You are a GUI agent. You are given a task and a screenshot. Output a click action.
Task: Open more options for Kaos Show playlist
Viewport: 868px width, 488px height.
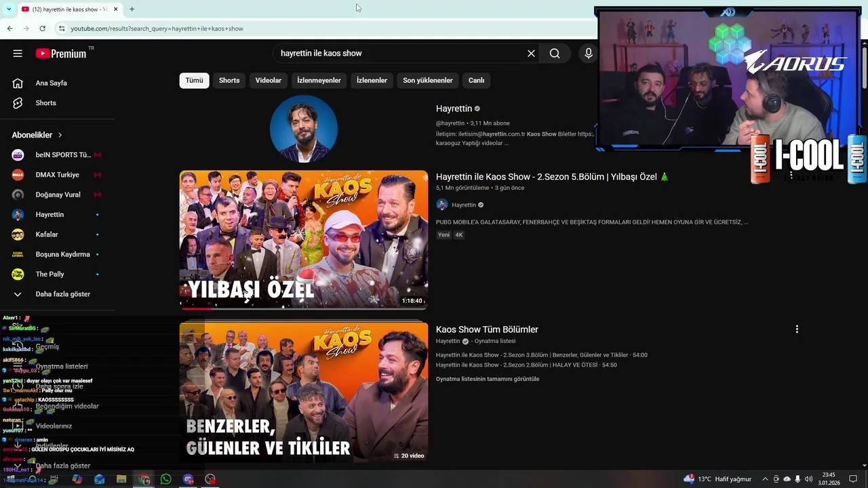797,329
